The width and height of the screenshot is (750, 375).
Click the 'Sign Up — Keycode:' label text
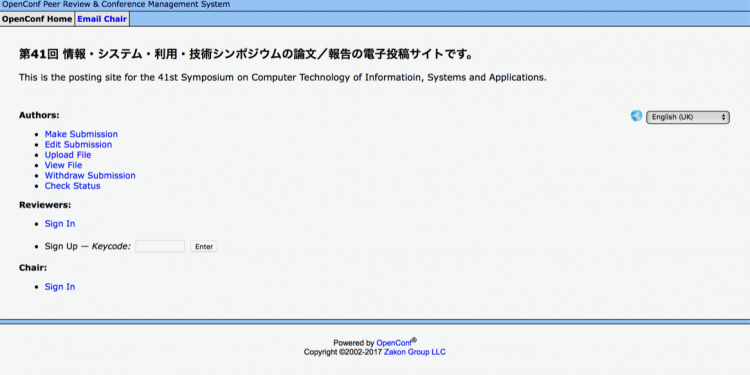(88, 246)
